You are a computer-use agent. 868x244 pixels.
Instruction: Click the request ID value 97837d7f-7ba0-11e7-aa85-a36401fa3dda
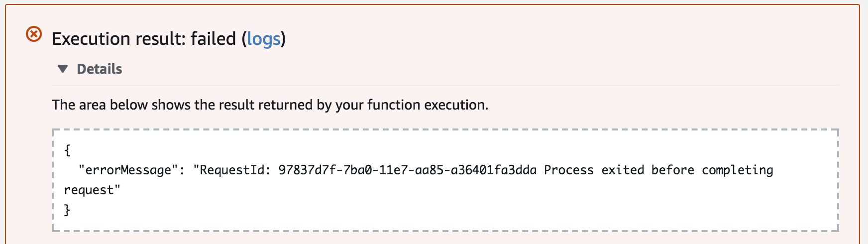point(407,170)
